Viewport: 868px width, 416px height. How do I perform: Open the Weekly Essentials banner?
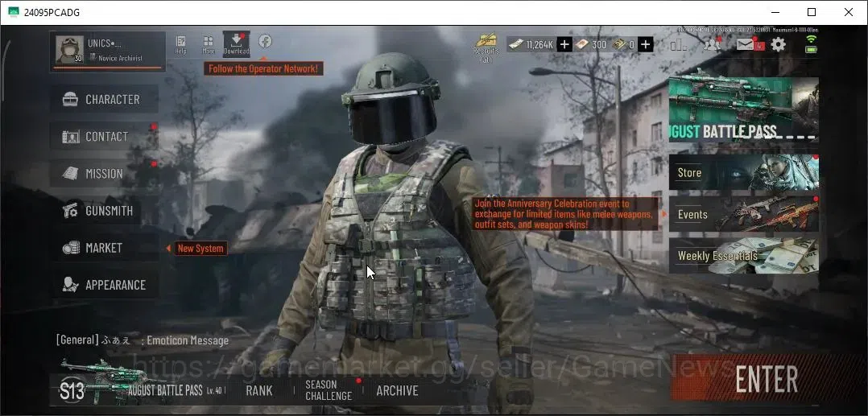pos(743,256)
